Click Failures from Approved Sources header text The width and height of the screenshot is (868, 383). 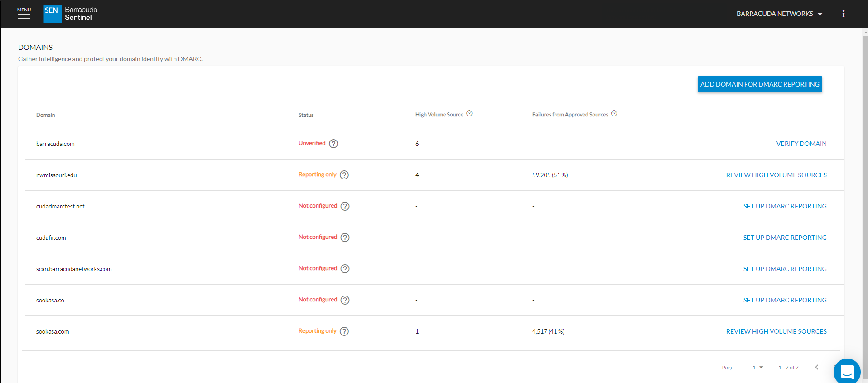570,115
